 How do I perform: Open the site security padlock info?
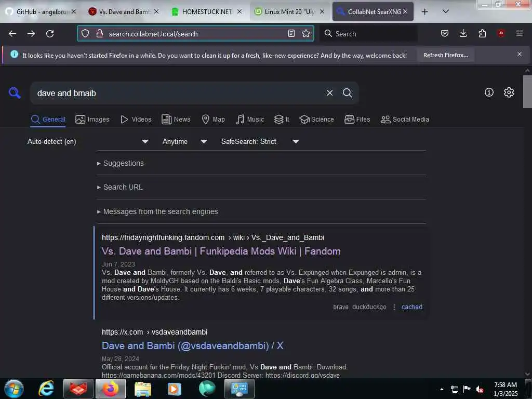click(x=99, y=33)
